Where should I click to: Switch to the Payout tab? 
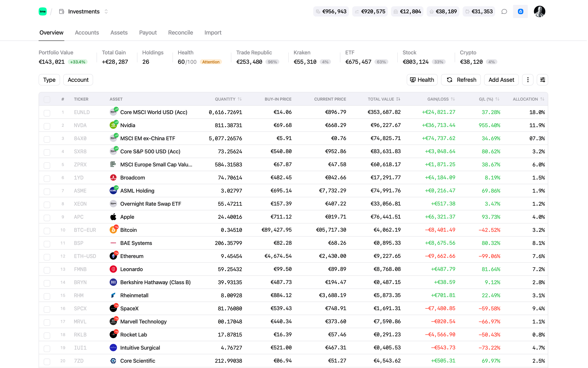148,33
